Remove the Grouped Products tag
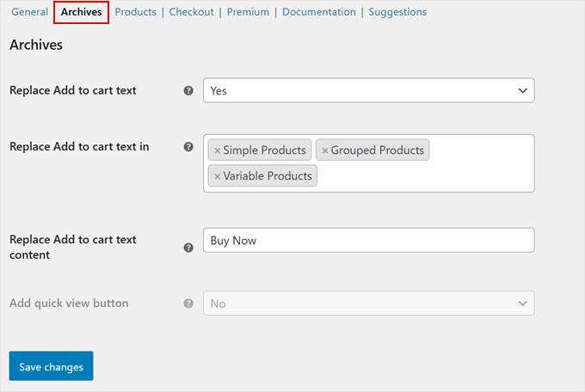 pos(324,150)
